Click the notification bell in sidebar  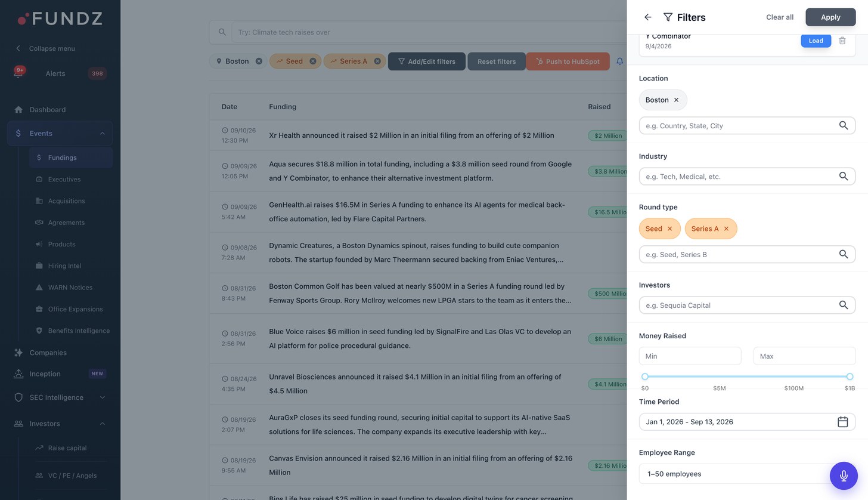pos(18,73)
